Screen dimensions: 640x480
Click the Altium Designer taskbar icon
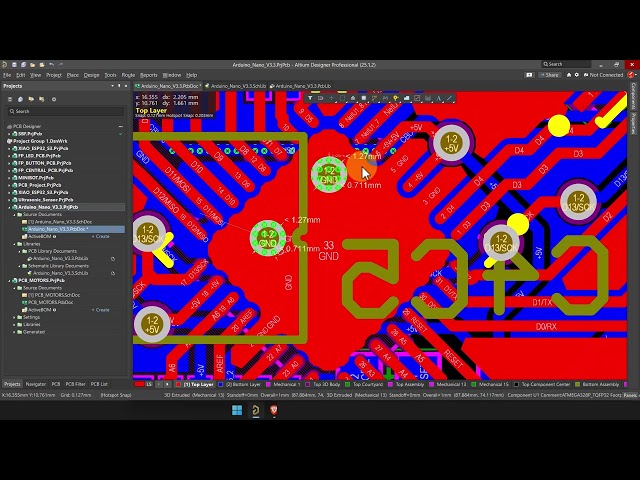(x=256, y=410)
